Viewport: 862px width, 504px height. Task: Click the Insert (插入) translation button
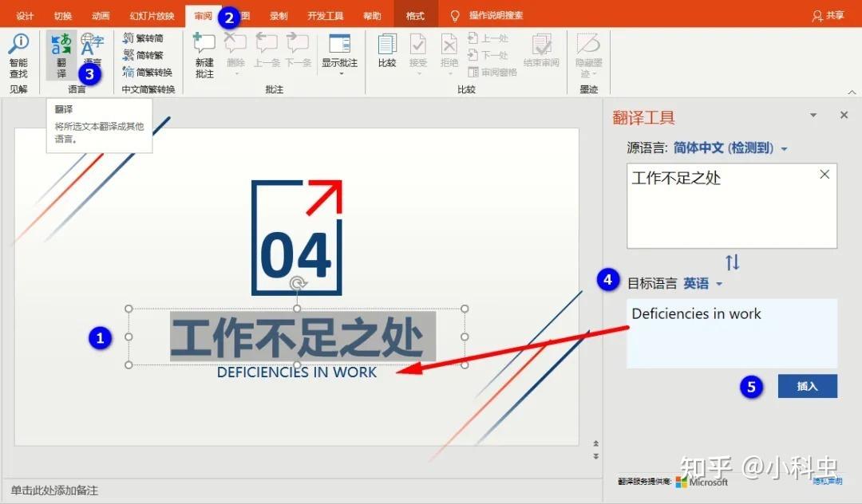[808, 386]
